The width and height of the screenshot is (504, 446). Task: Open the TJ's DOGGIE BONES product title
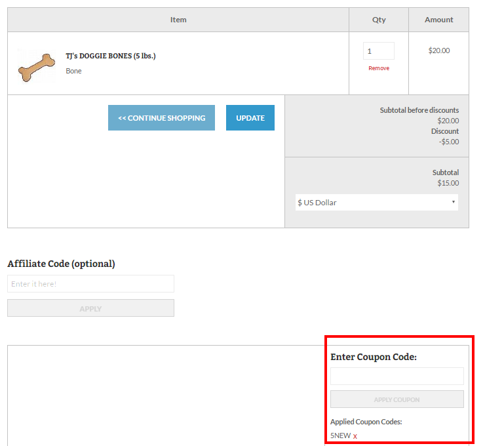click(x=111, y=56)
